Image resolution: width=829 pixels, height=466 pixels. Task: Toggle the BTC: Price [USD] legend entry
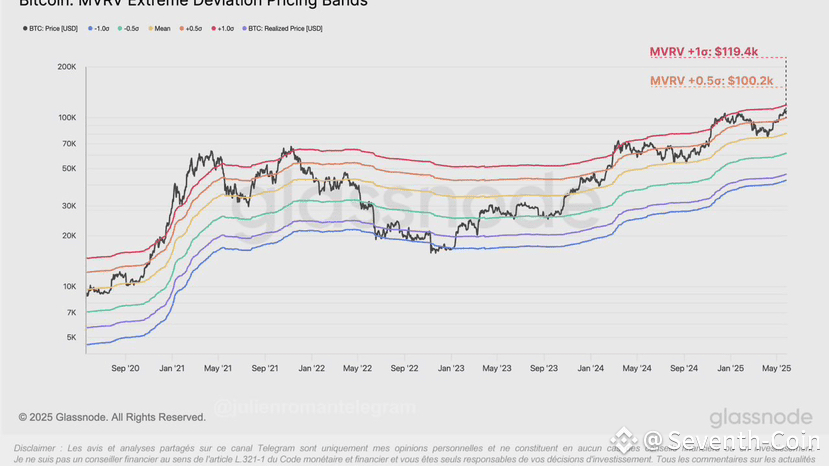coord(50,29)
